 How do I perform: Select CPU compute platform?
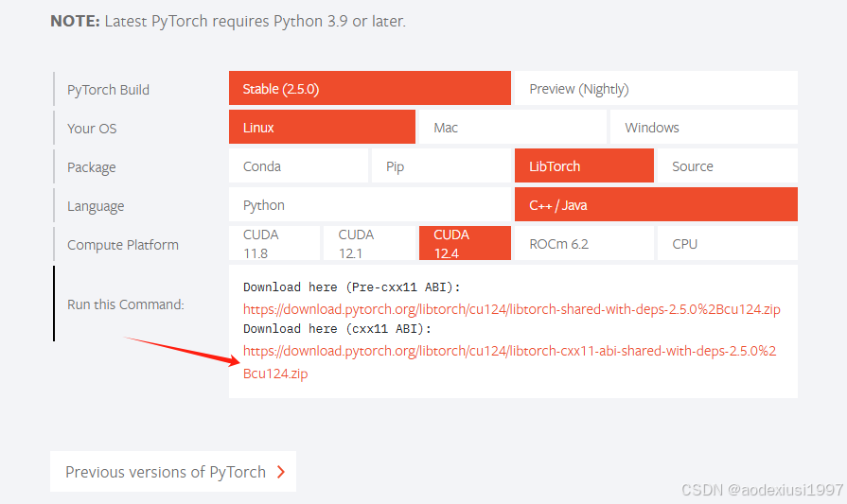pos(727,243)
